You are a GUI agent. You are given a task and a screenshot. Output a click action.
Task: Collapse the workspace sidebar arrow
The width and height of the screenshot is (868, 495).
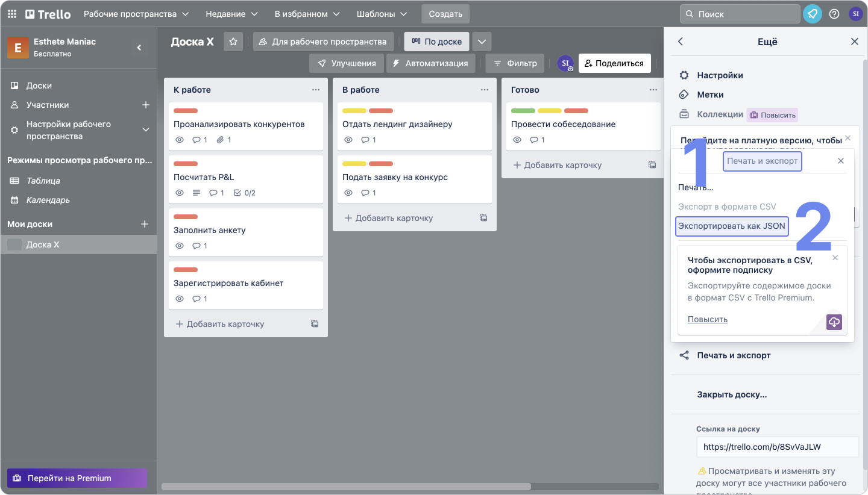(x=139, y=48)
